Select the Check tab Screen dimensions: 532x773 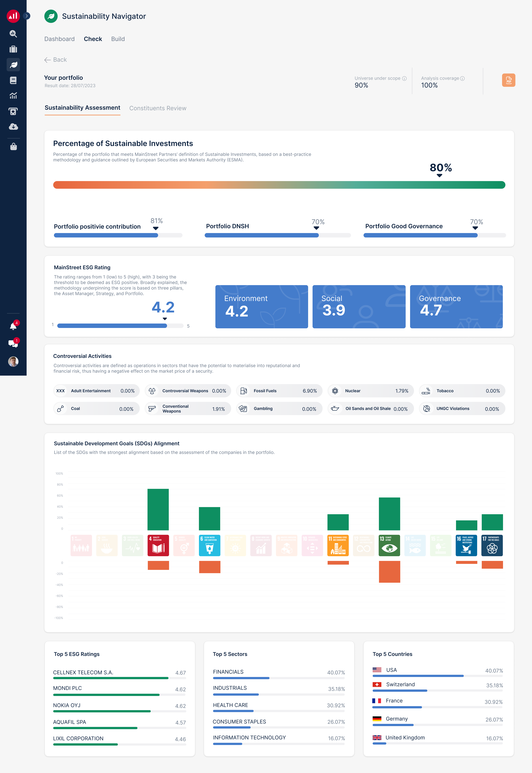pos(93,39)
